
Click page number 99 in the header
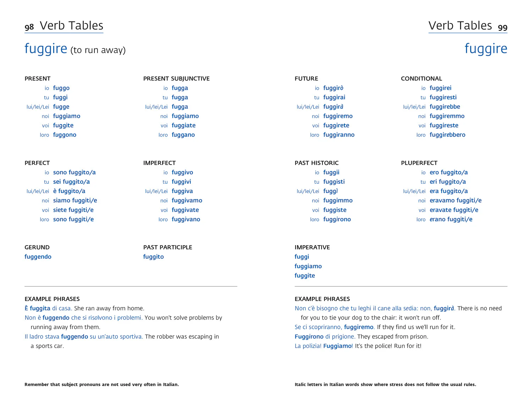point(503,27)
